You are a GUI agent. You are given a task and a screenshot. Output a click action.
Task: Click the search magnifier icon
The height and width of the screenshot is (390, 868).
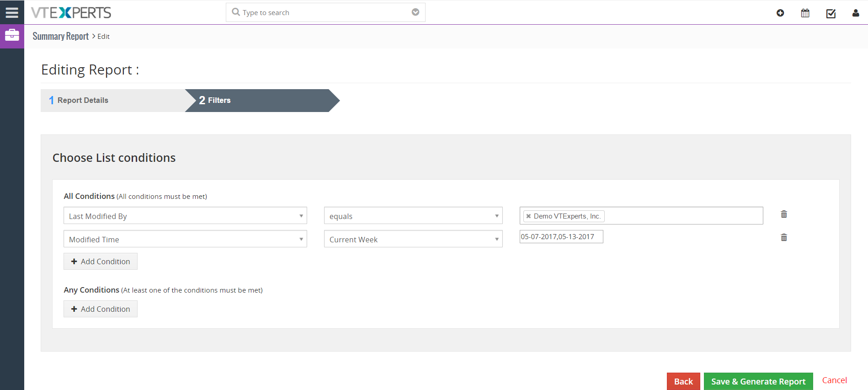(x=236, y=12)
